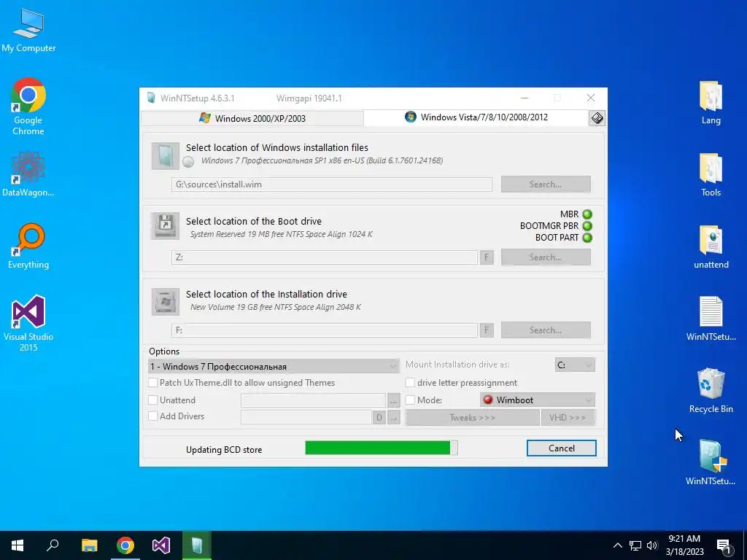Cancel the setup operation
This screenshot has height=560, width=747.
pyautogui.click(x=561, y=448)
